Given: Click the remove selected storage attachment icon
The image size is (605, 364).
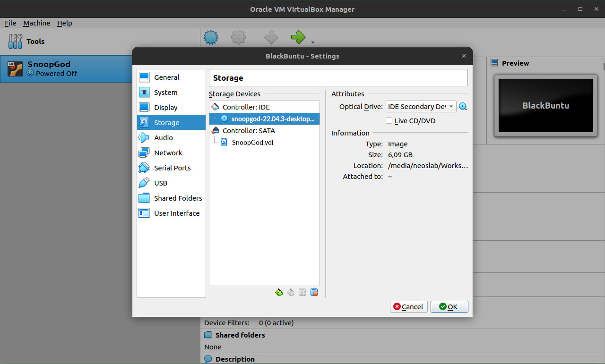Looking at the screenshot, I should coord(314,293).
